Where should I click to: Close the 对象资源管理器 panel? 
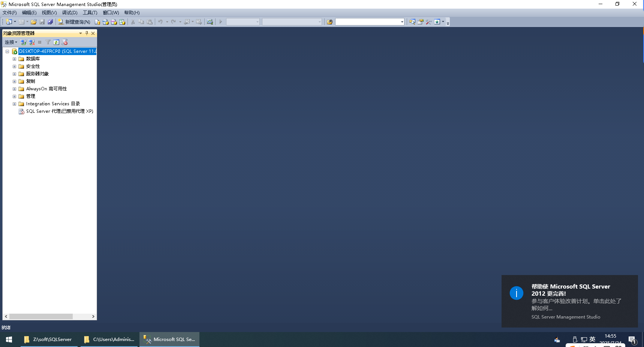pyautogui.click(x=93, y=33)
